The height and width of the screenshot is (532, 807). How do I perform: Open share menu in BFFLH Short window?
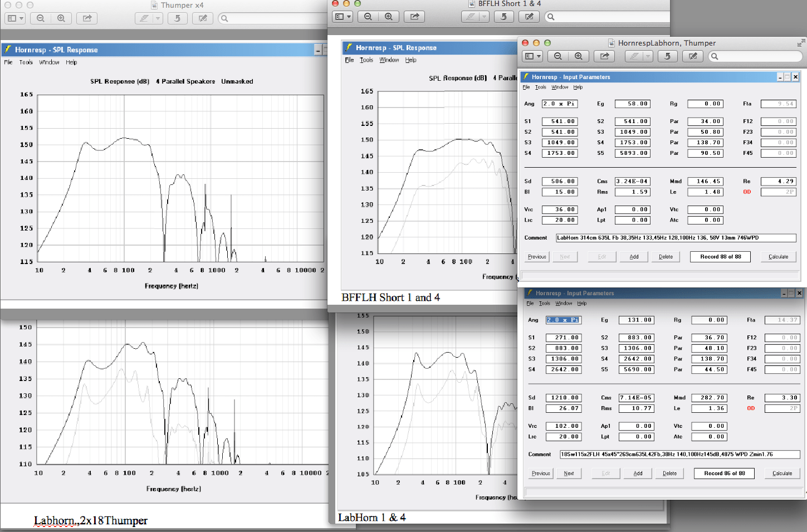click(414, 17)
